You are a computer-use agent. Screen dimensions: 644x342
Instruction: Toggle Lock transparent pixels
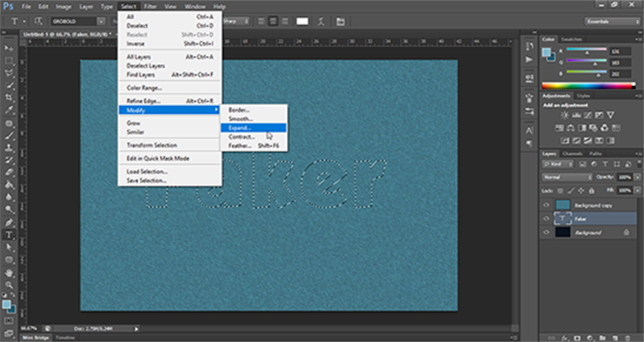click(x=560, y=191)
